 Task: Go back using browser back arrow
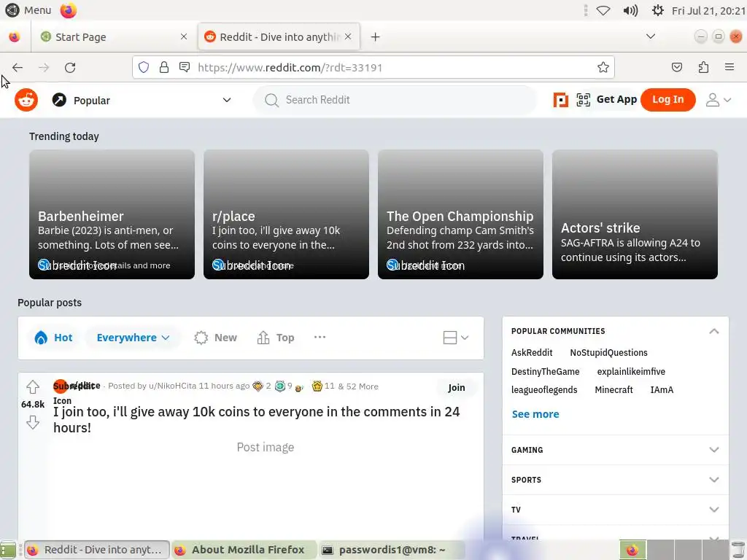pos(18,68)
